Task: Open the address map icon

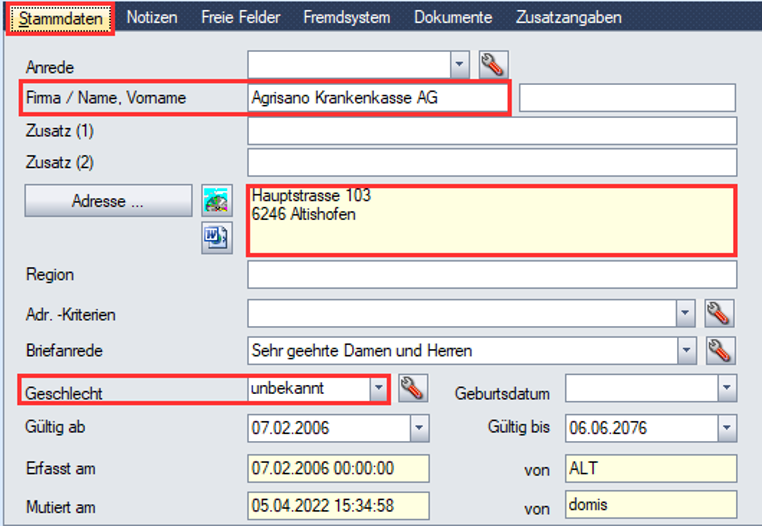Action: pos(217,200)
